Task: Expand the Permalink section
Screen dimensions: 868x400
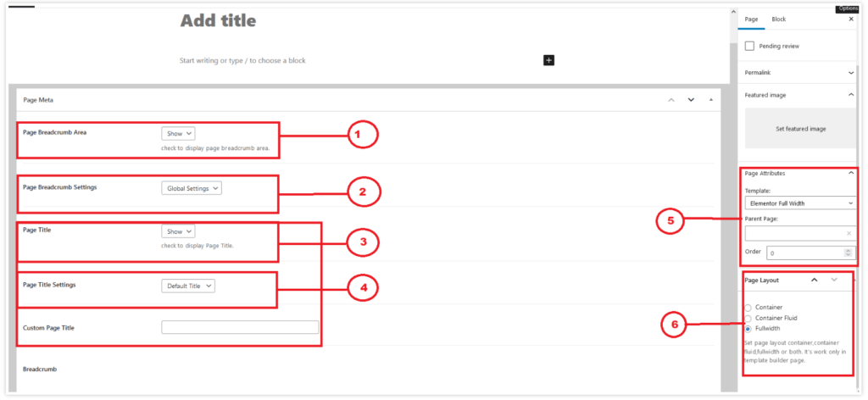Action: point(800,73)
